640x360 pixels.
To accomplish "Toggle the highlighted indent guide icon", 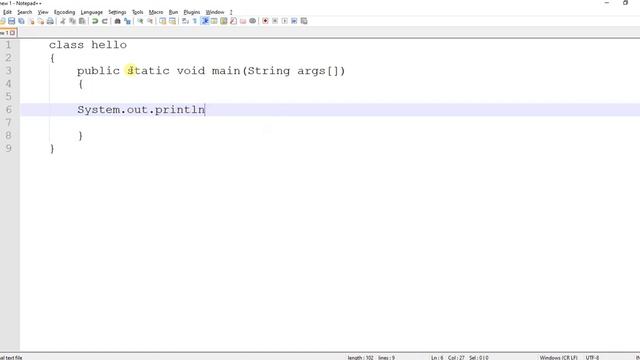I will pyautogui.click(x=204, y=21).
